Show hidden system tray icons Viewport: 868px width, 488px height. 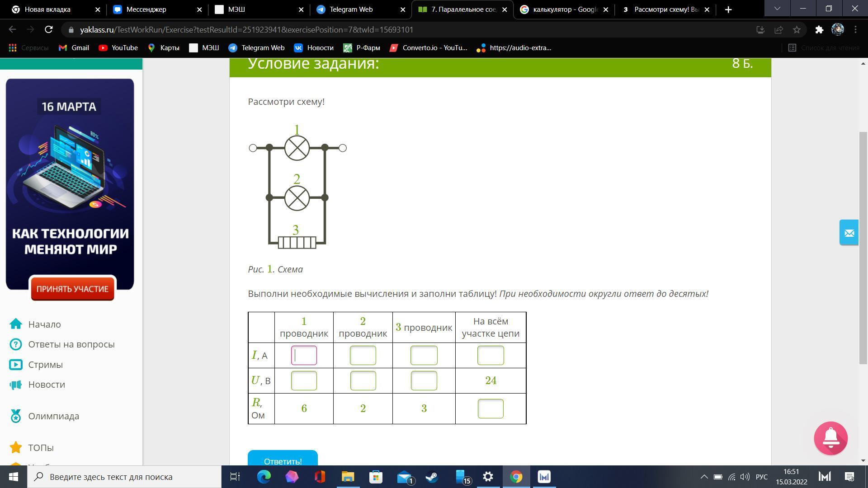tap(704, 477)
